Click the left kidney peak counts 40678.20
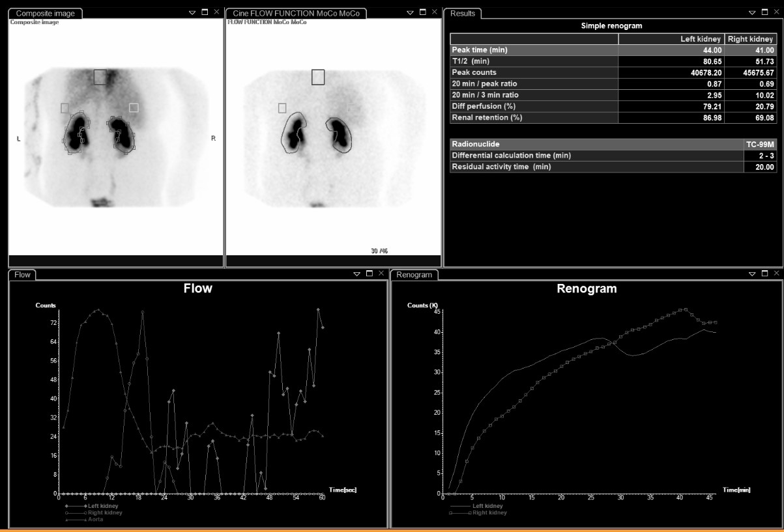Viewport: 784px width, 532px height. 705,72
